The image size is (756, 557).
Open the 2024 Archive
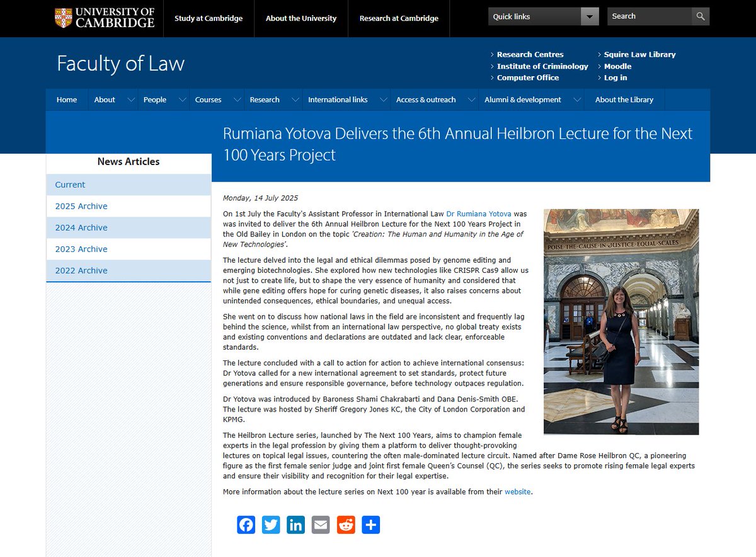129,227
